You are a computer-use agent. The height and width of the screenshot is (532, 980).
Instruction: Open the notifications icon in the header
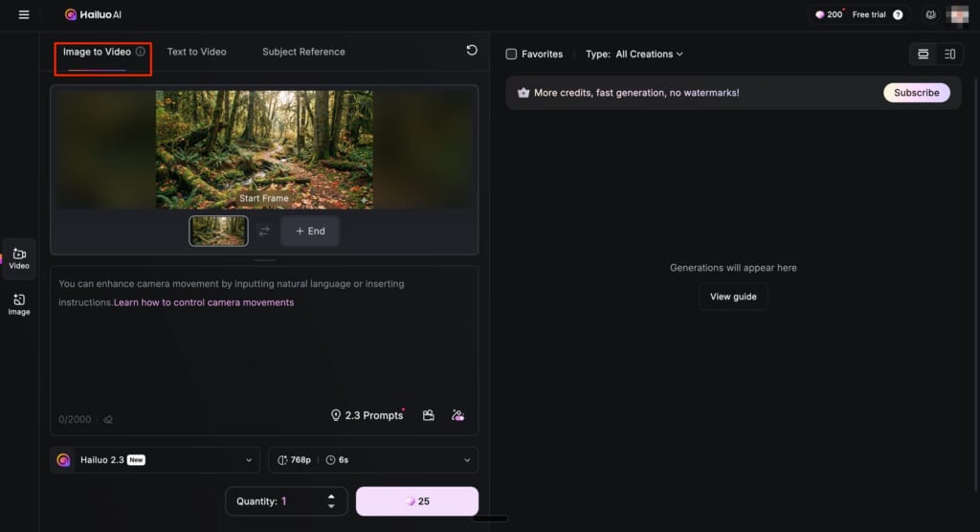pos(930,14)
